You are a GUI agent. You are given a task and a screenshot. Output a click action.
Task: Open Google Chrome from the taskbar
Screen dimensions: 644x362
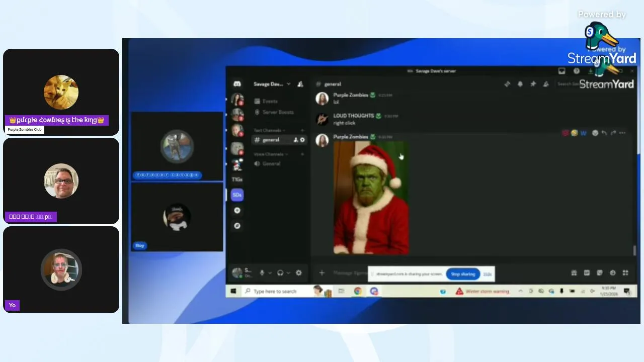click(x=358, y=291)
